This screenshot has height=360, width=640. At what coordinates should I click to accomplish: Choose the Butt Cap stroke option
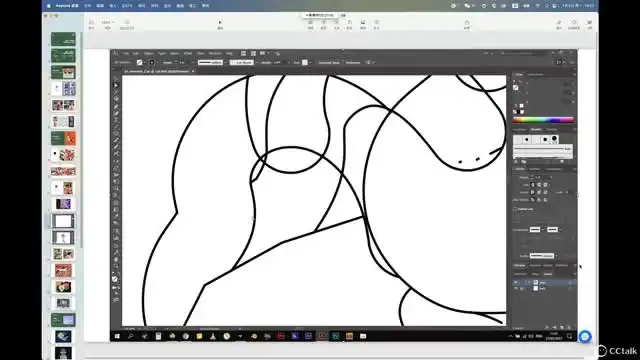tap(533, 185)
